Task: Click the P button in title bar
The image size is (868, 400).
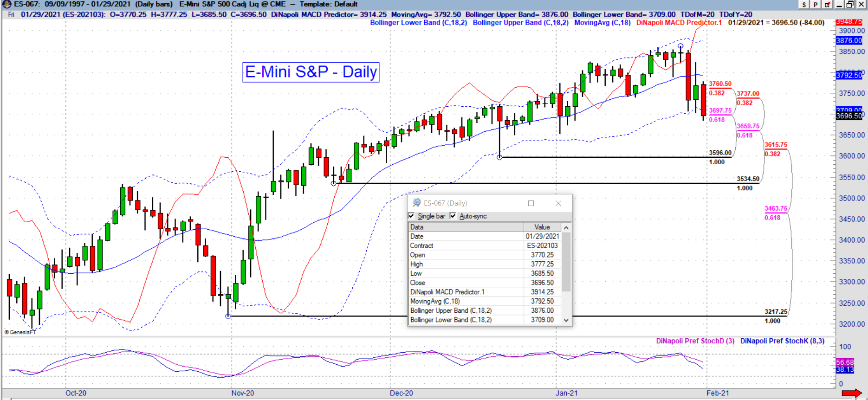Action: coord(816,5)
